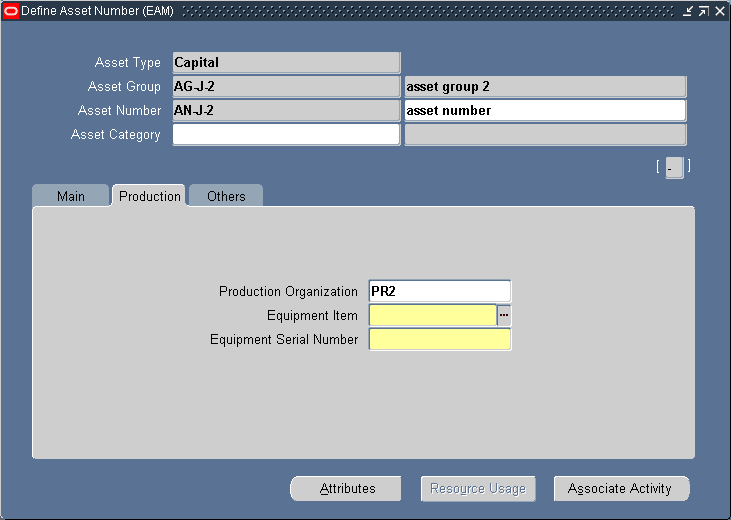This screenshot has height=520, width=731.
Task: Click the Attributes button
Action: point(345,488)
